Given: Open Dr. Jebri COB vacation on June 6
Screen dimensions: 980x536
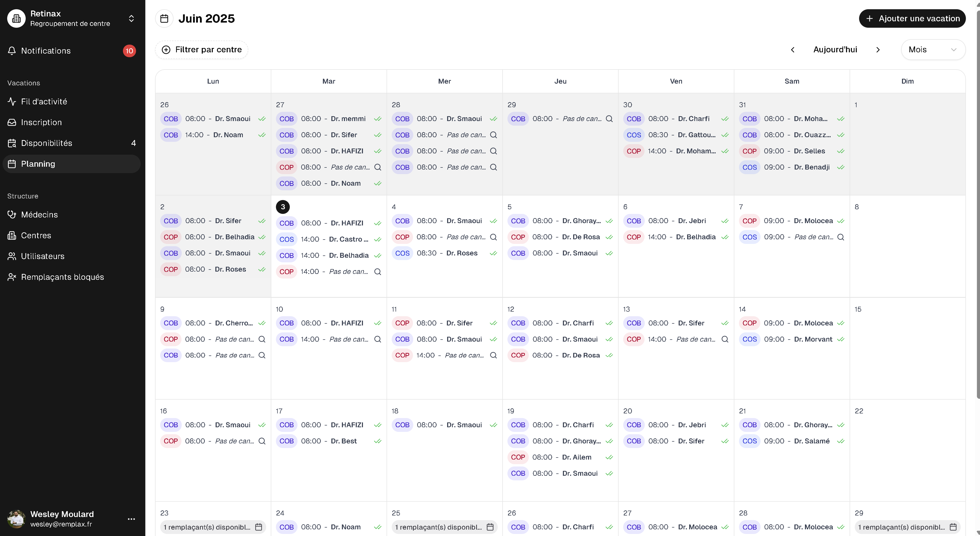Looking at the screenshot, I should pyautogui.click(x=676, y=221).
